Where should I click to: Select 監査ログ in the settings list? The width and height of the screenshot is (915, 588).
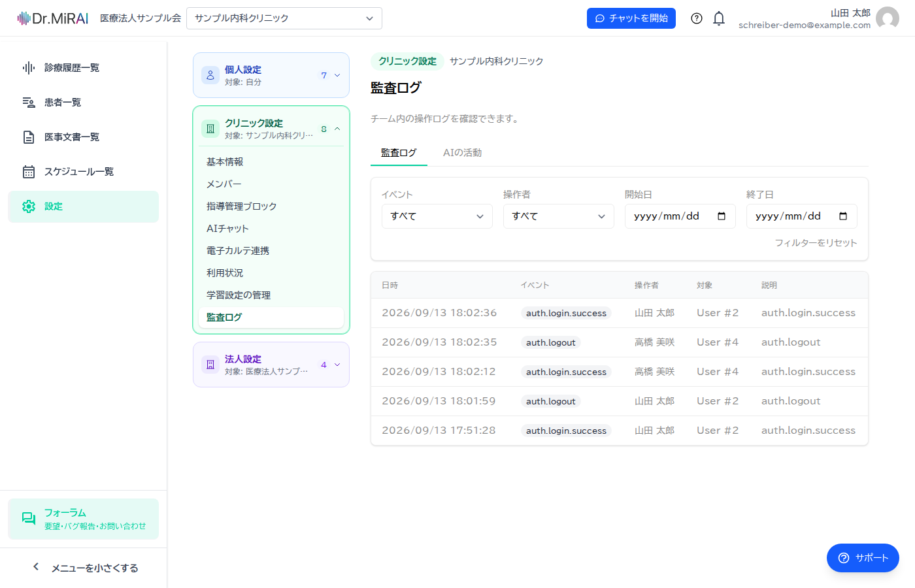tap(271, 318)
